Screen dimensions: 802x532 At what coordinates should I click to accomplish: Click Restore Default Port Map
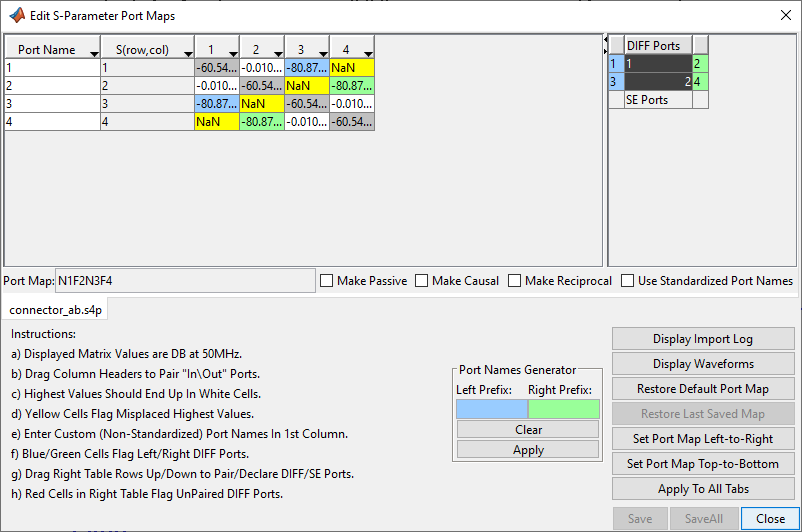[x=703, y=389]
